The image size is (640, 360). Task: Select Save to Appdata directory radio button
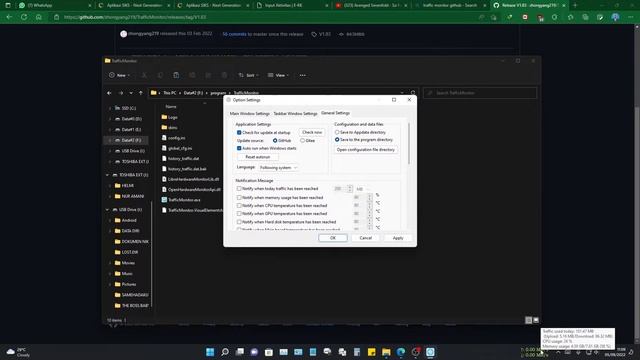click(337, 132)
